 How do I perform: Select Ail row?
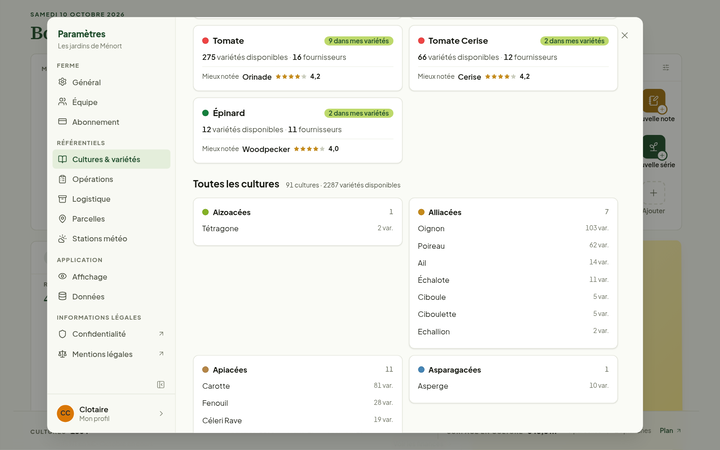(x=513, y=263)
